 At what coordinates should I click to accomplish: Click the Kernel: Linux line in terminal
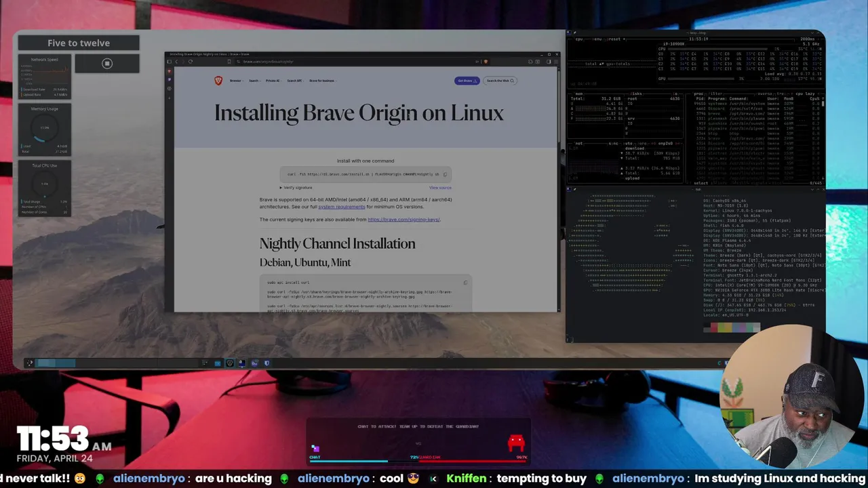click(x=737, y=211)
